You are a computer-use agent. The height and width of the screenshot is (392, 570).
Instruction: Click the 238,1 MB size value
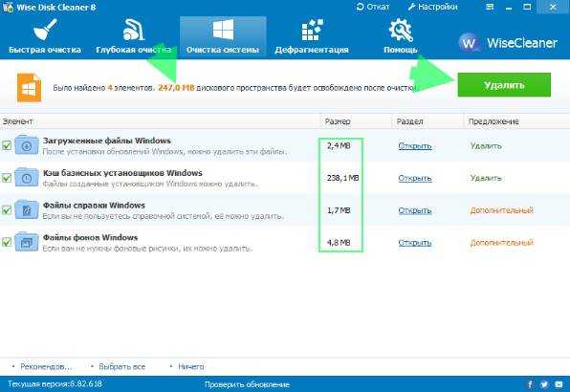click(342, 178)
